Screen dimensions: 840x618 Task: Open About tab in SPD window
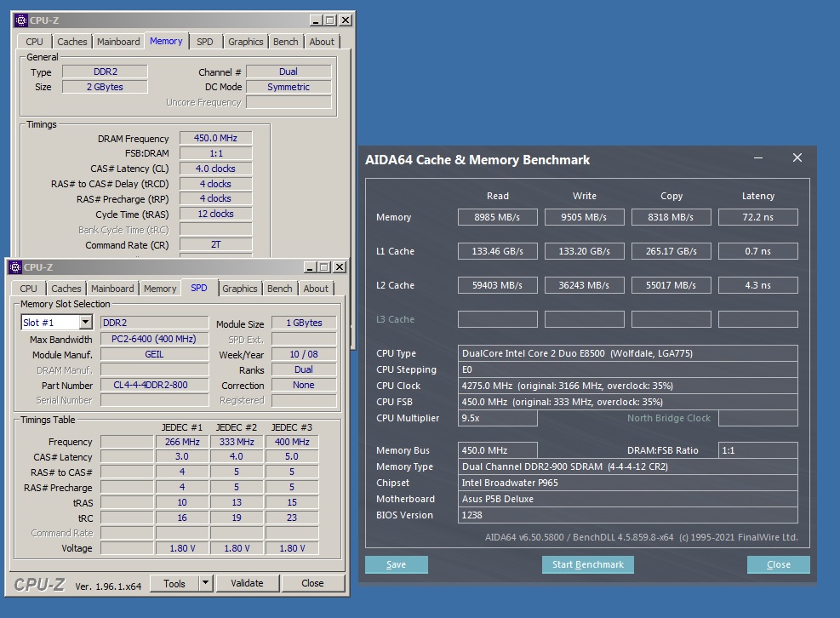(x=316, y=289)
